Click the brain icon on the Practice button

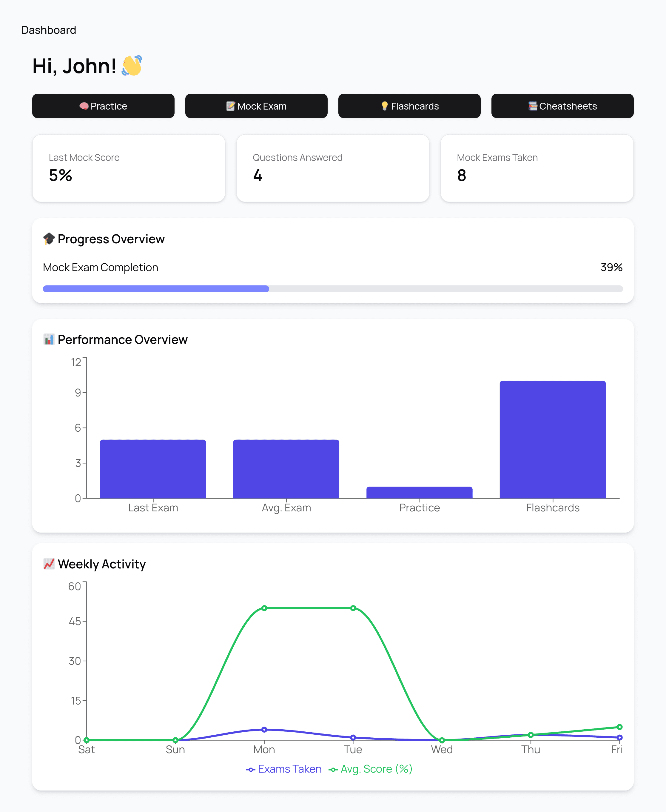click(85, 106)
